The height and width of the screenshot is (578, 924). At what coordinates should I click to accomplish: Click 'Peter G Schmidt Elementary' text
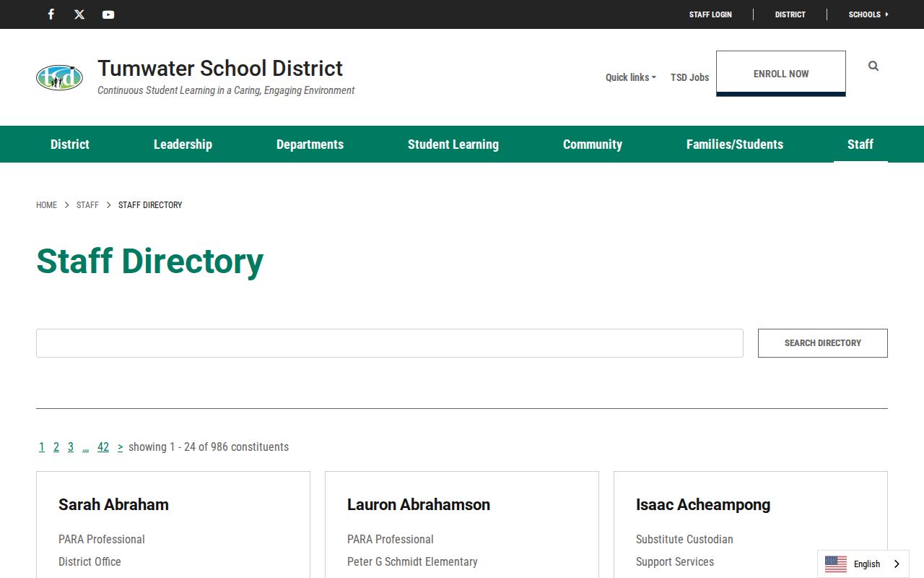coord(412,562)
